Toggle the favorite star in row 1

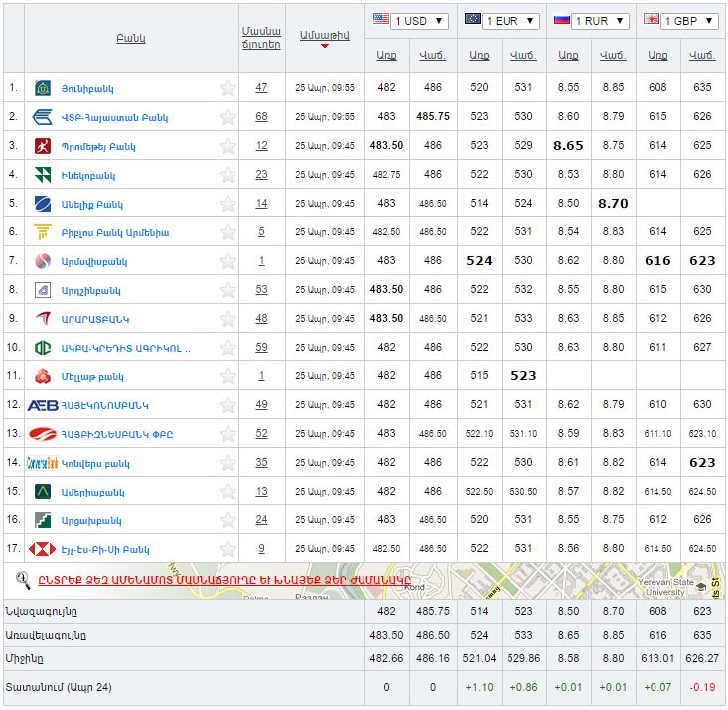(228, 88)
